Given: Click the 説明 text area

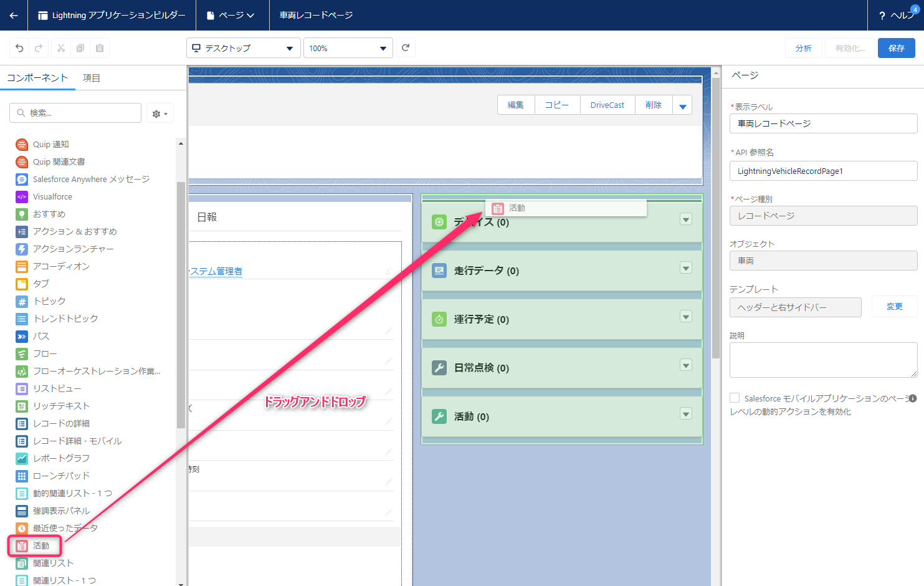Looking at the screenshot, I should (823, 360).
